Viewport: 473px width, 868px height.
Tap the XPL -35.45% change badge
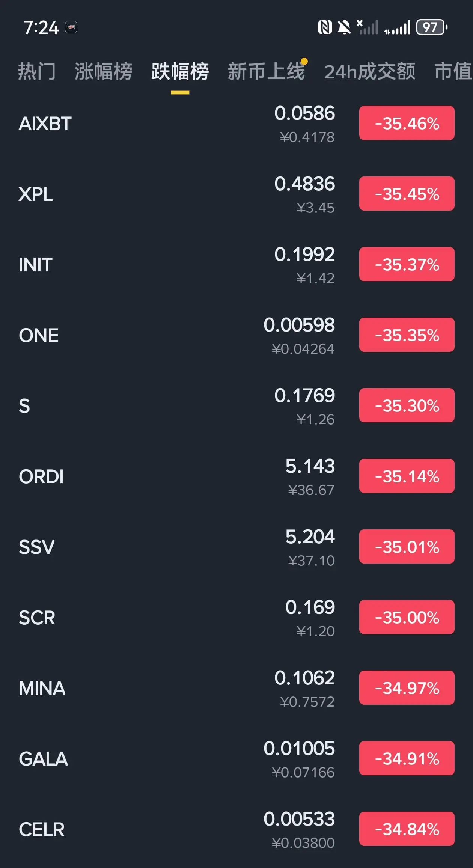pyautogui.click(x=407, y=194)
